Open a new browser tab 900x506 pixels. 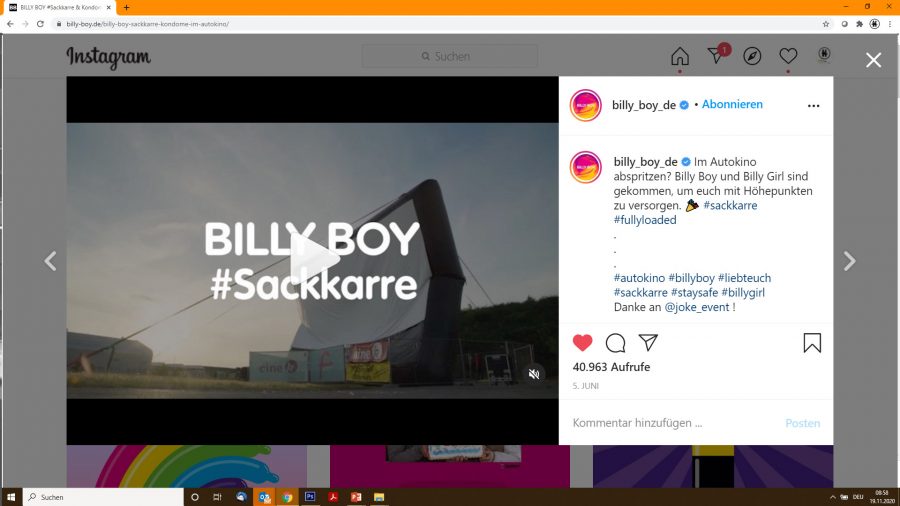pos(126,7)
